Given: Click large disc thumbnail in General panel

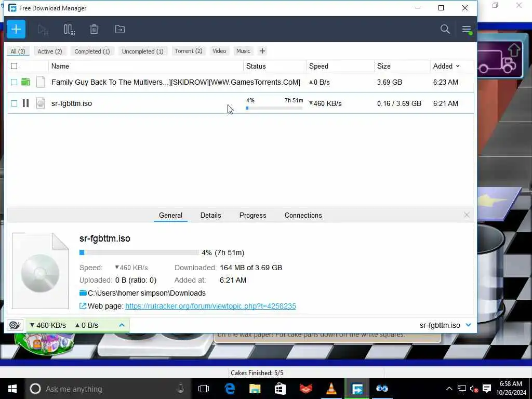Looking at the screenshot, I should coord(41,271).
